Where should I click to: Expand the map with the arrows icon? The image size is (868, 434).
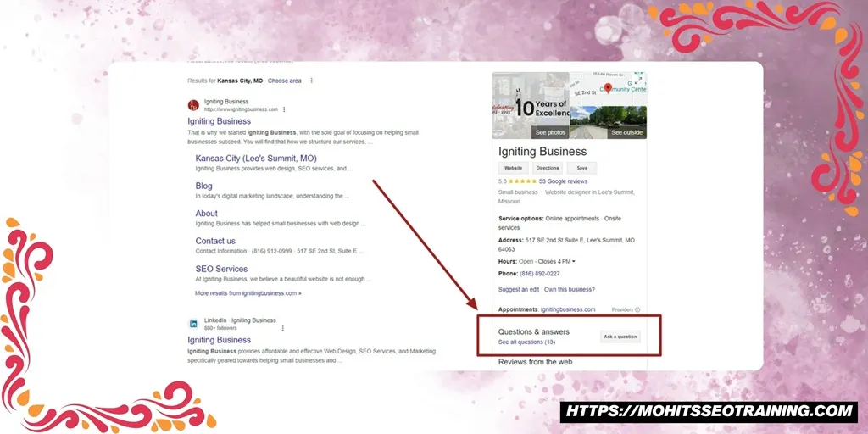(638, 81)
